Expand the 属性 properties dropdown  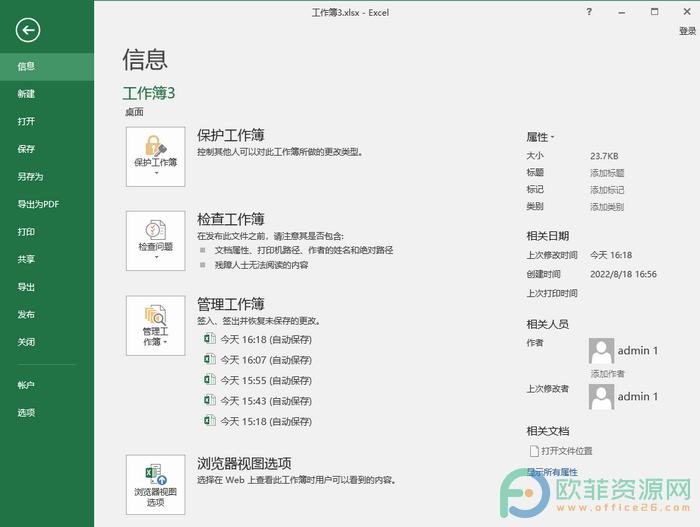540,137
